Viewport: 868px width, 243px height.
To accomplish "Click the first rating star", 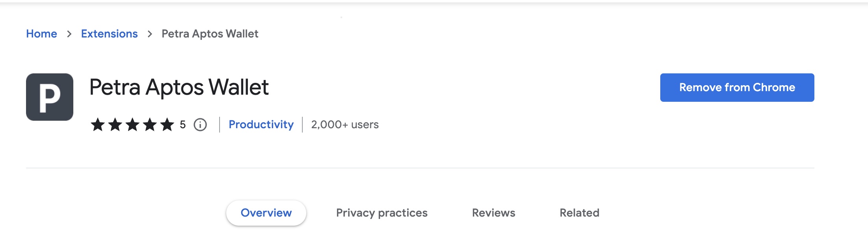I will tap(98, 125).
